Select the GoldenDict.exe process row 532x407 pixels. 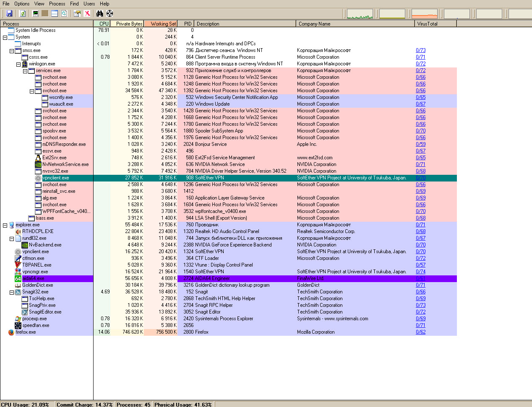[x=37, y=285]
